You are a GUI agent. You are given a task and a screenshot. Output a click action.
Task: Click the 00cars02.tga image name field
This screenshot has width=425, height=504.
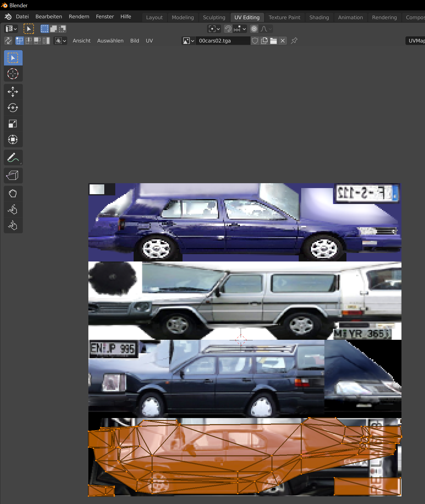tap(223, 41)
